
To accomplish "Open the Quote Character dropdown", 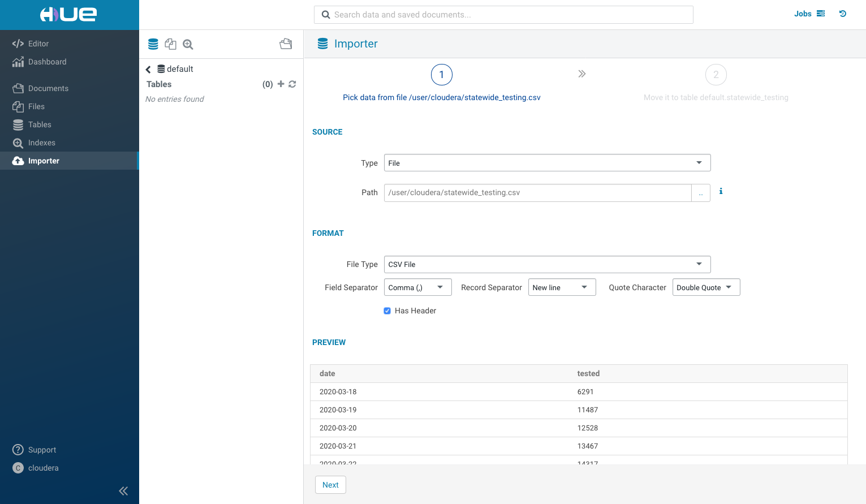I will [705, 287].
